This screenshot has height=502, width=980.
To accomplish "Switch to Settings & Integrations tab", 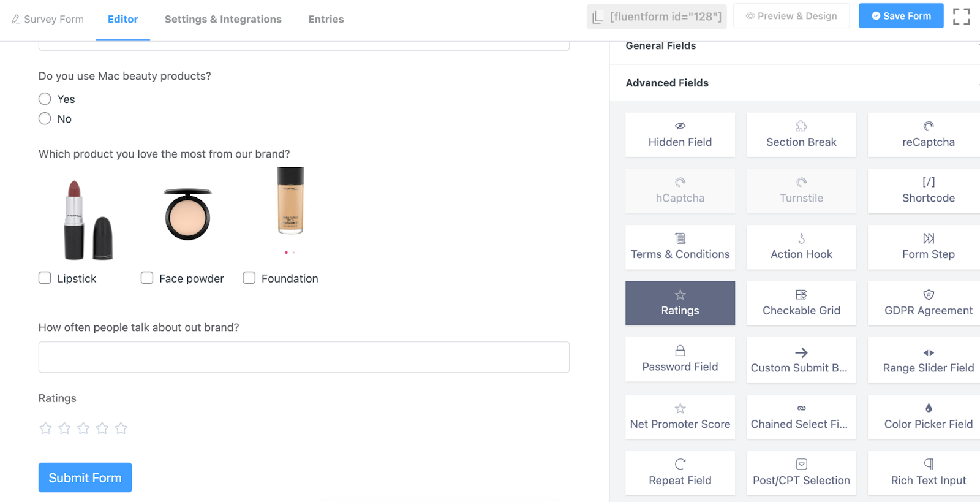I will 223,20.
